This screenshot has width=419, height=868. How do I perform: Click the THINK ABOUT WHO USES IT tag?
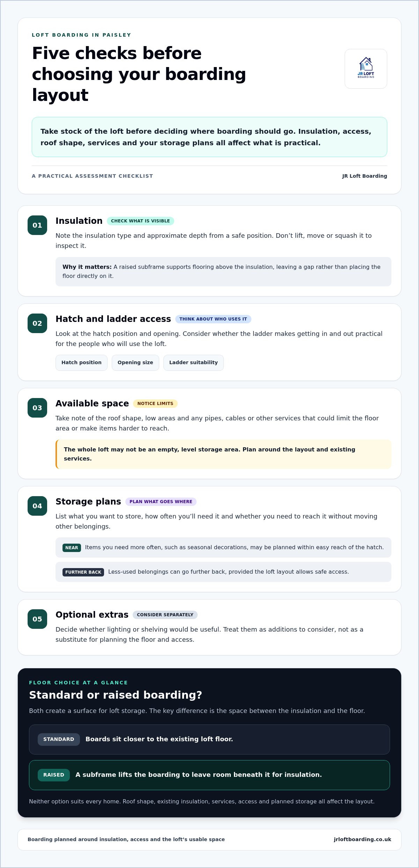pyautogui.click(x=213, y=319)
